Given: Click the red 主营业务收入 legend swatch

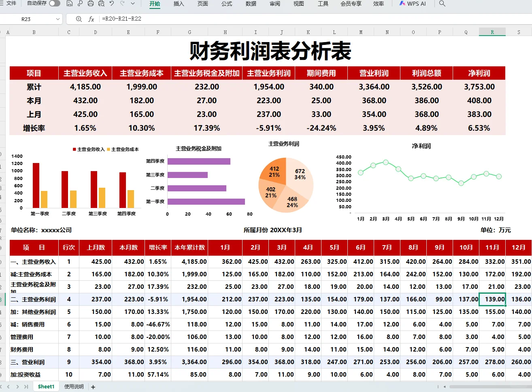Looking at the screenshot, I should coord(74,149).
